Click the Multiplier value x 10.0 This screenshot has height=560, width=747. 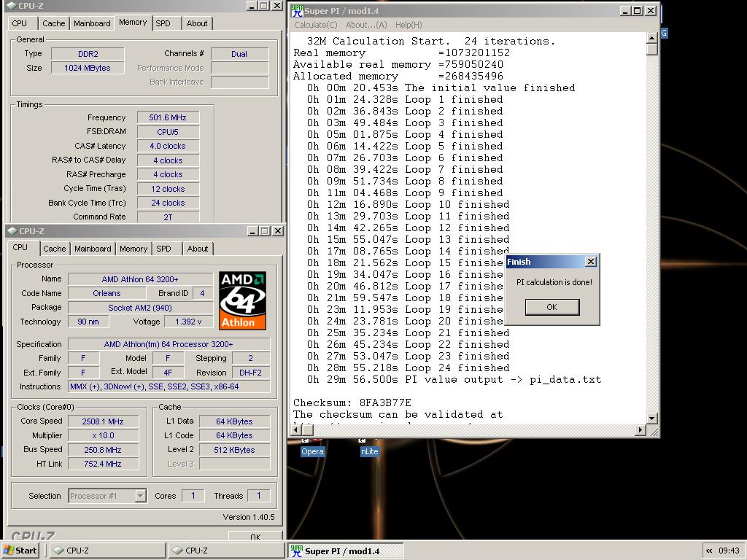pyautogui.click(x=104, y=435)
